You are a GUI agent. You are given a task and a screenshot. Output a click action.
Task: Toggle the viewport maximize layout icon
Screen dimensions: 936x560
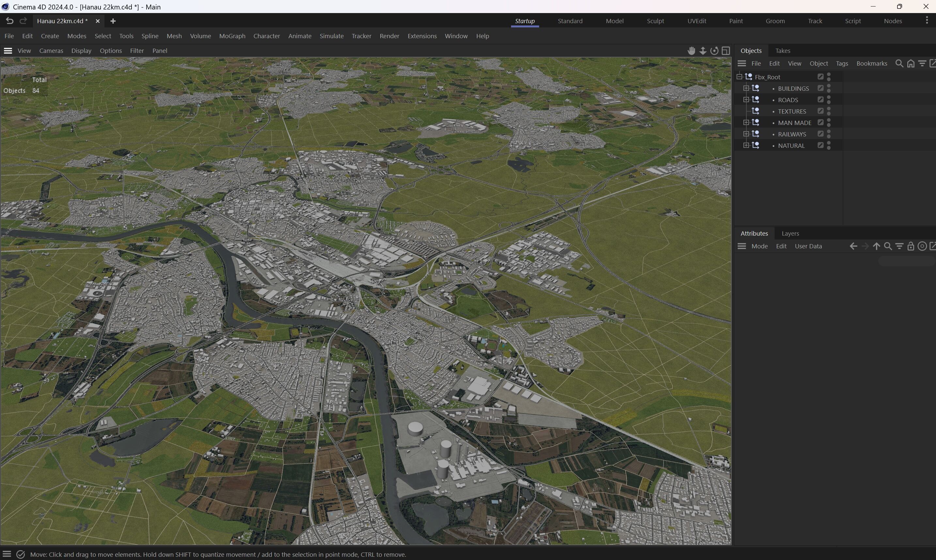(x=725, y=51)
